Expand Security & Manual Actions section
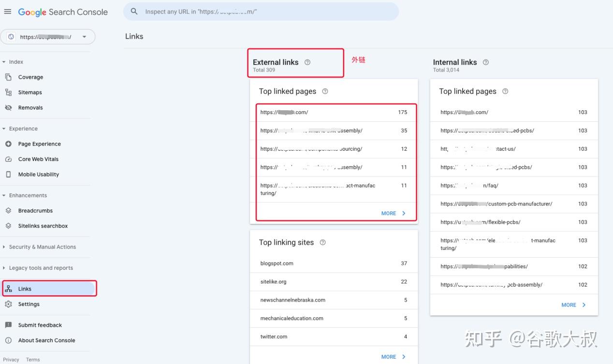The image size is (613, 364). coord(4,247)
